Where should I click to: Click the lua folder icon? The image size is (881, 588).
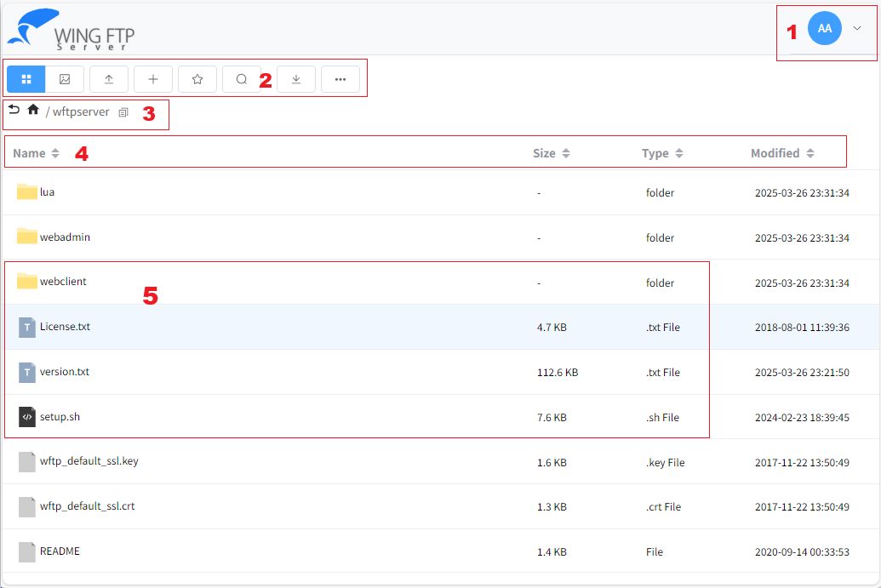[x=27, y=191]
